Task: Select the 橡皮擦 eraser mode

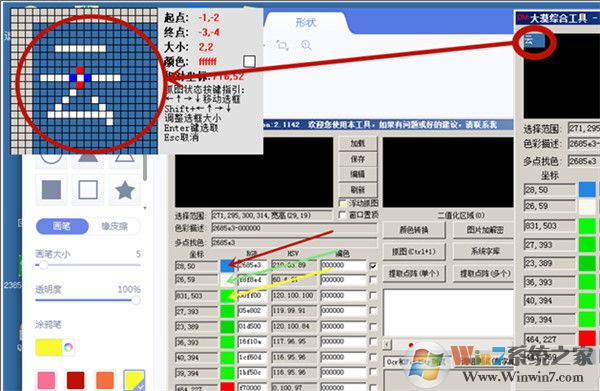Action: [114, 226]
